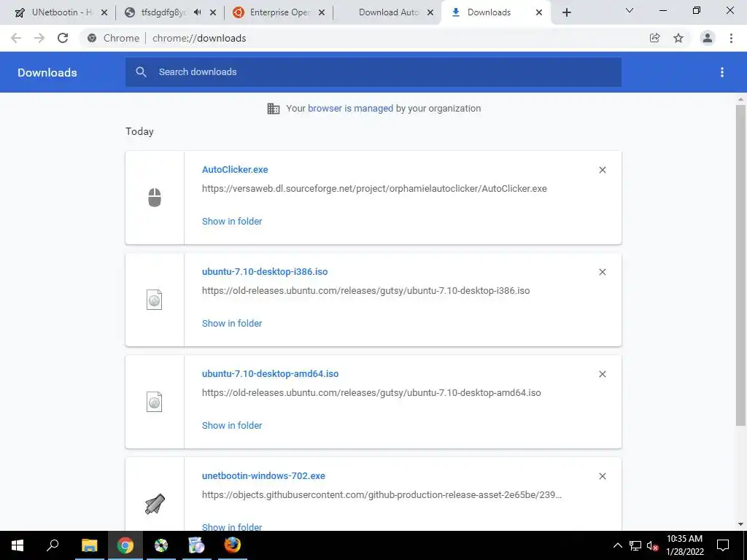Click the scrollbar up arrow
The height and width of the screenshot is (560, 747).
click(x=740, y=99)
